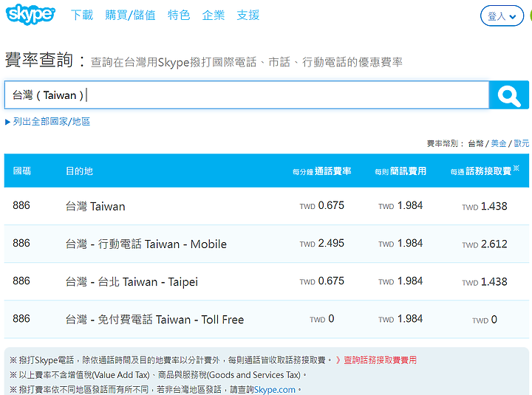Click the Skype logo
The height and width of the screenshot is (395, 532).
[30, 14]
